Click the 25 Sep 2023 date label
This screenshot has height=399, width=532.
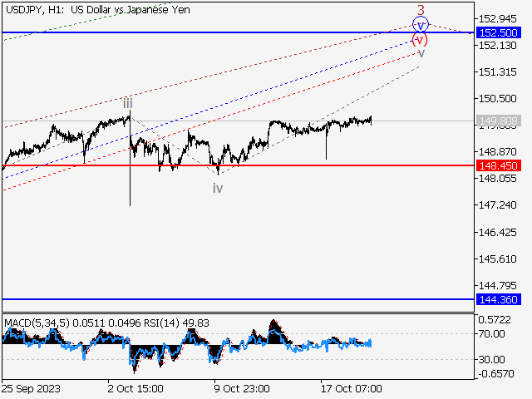31,388
